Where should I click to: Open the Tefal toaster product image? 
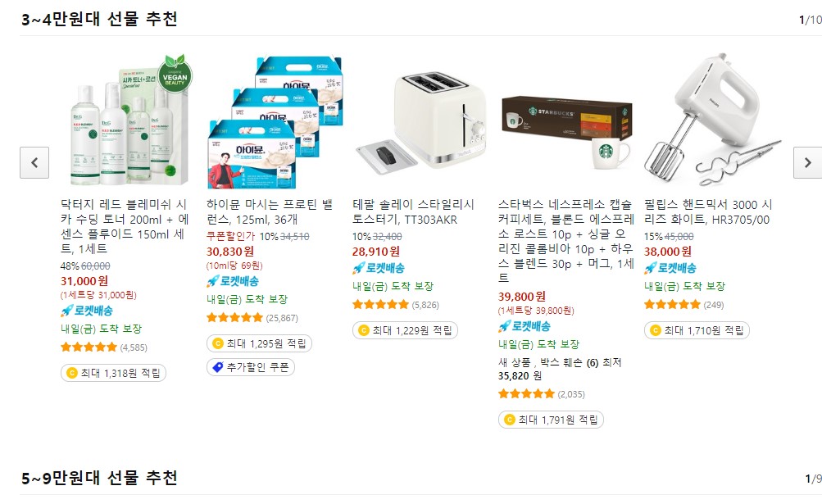tap(417, 120)
